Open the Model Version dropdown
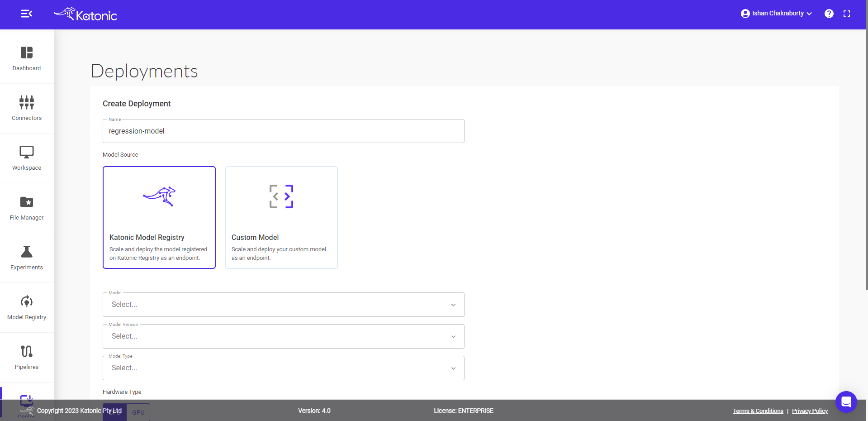 click(284, 336)
